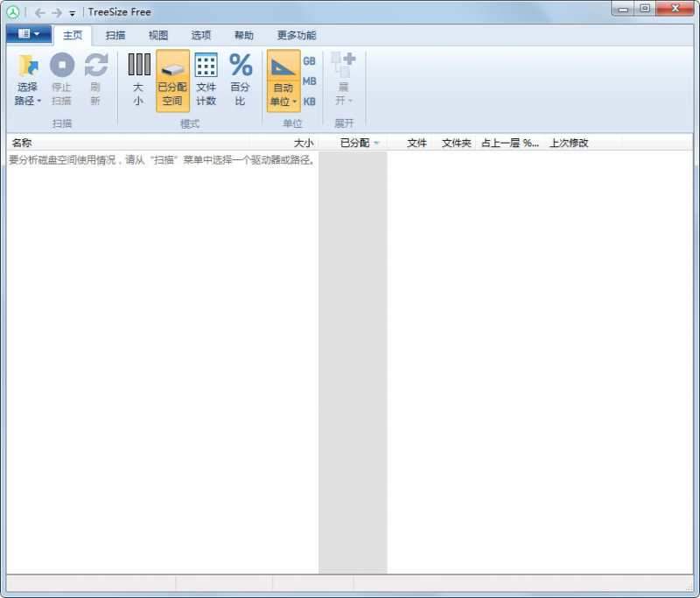Click the 停止扫描 stop icon
Image resolution: width=700 pixels, height=598 pixels.
(61, 66)
